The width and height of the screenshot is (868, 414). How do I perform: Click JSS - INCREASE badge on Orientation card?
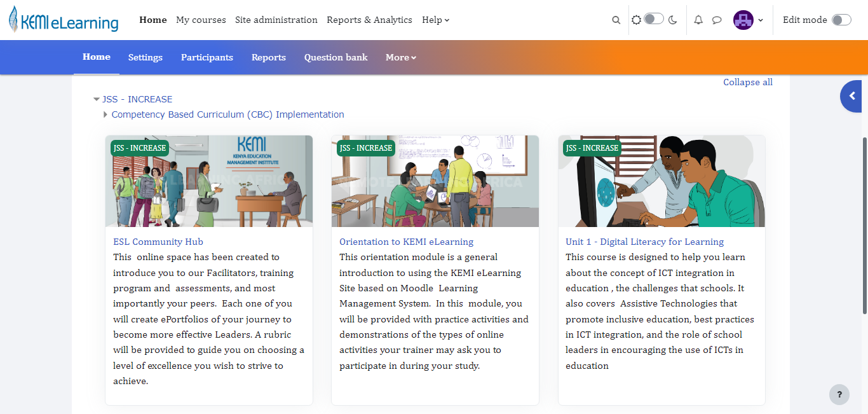point(366,148)
